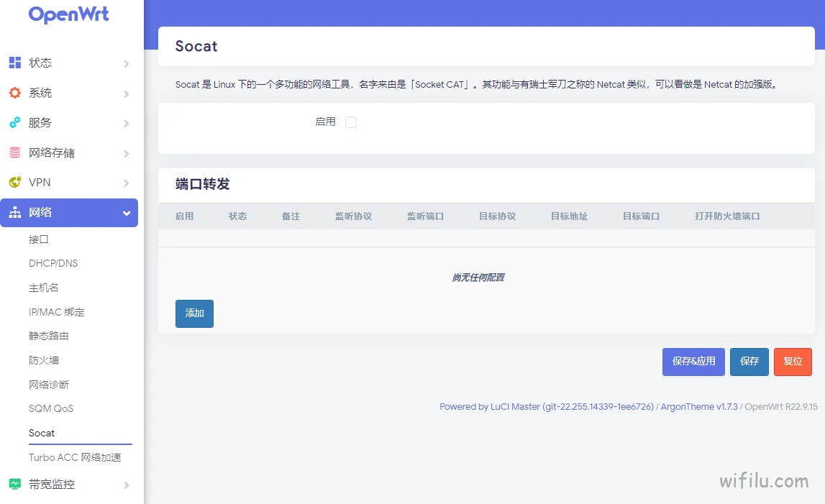Click the VPN globe icon in the sidebar
Image resolution: width=825 pixels, height=504 pixels.
(14, 182)
